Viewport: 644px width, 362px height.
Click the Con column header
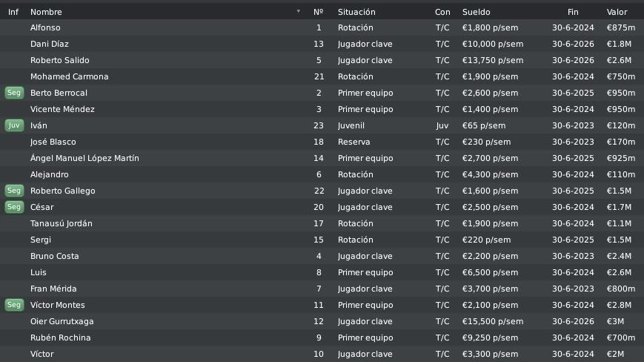click(x=442, y=12)
